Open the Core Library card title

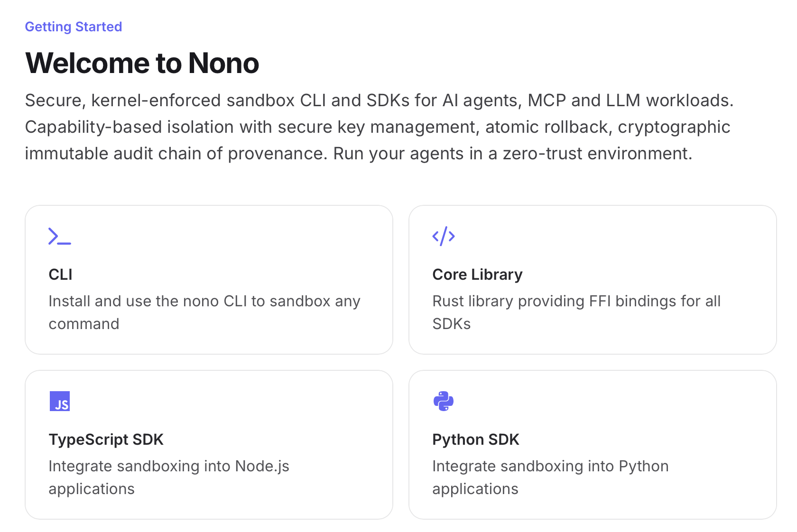coord(477,275)
